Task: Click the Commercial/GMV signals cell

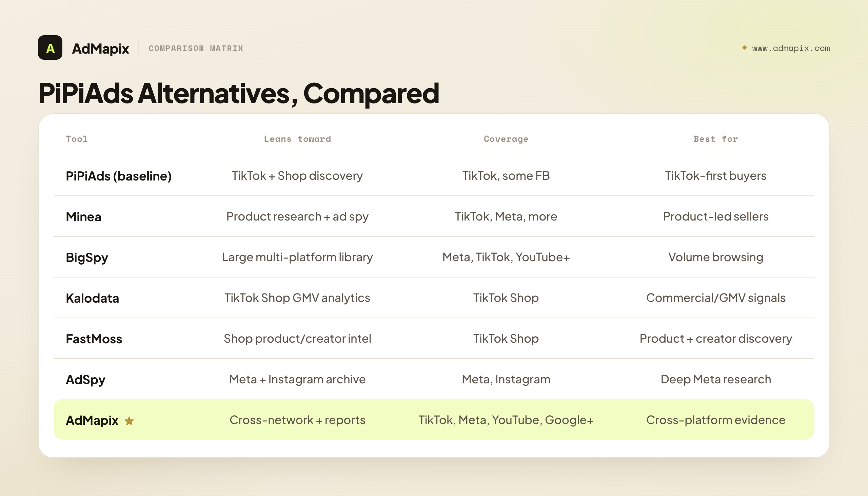Action: 716,298
